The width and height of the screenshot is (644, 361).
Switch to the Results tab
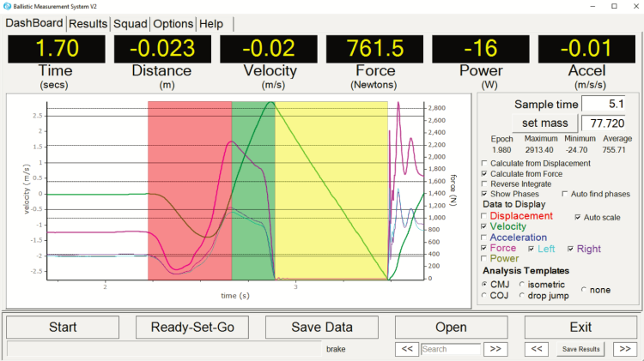88,24
